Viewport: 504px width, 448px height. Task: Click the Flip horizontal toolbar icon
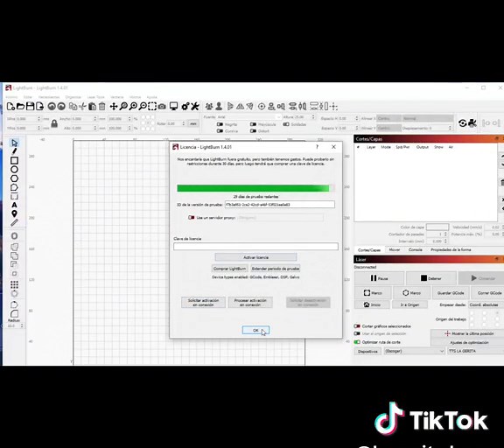tap(240, 107)
